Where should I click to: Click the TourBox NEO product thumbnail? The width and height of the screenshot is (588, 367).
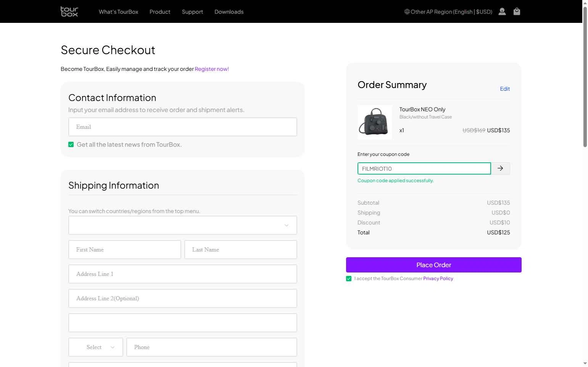[375, 122]
